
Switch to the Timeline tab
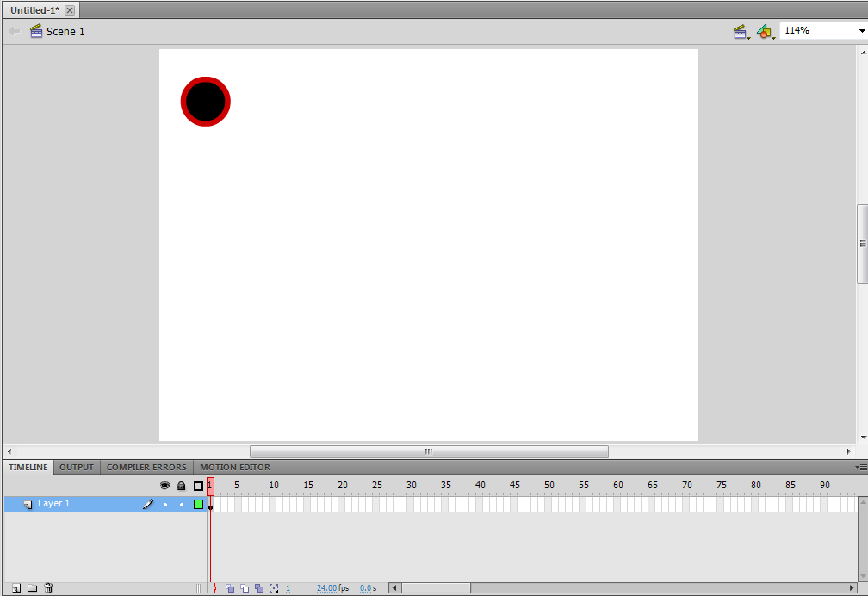(x=28, y=467)
